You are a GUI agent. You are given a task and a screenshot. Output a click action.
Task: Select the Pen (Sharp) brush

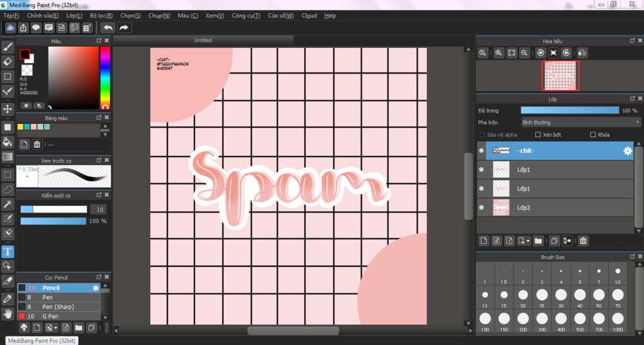[58, 307]
